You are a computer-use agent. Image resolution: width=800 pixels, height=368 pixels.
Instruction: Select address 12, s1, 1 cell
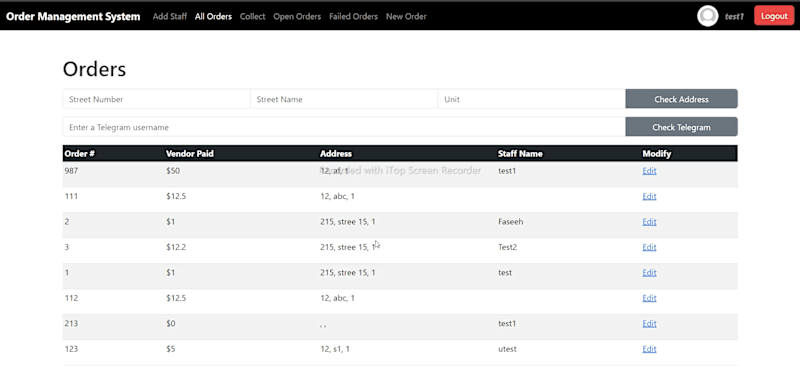[x=335, y=349]
